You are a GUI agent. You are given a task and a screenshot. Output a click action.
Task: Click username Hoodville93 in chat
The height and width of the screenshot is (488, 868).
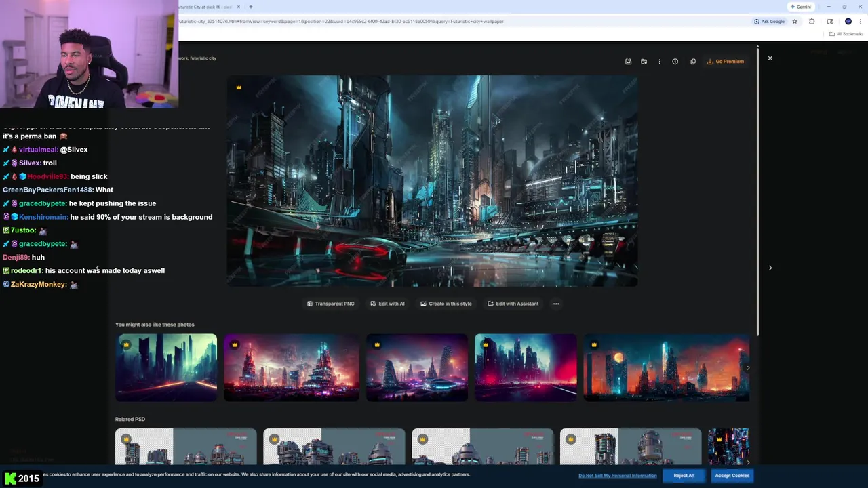(47, 177)
